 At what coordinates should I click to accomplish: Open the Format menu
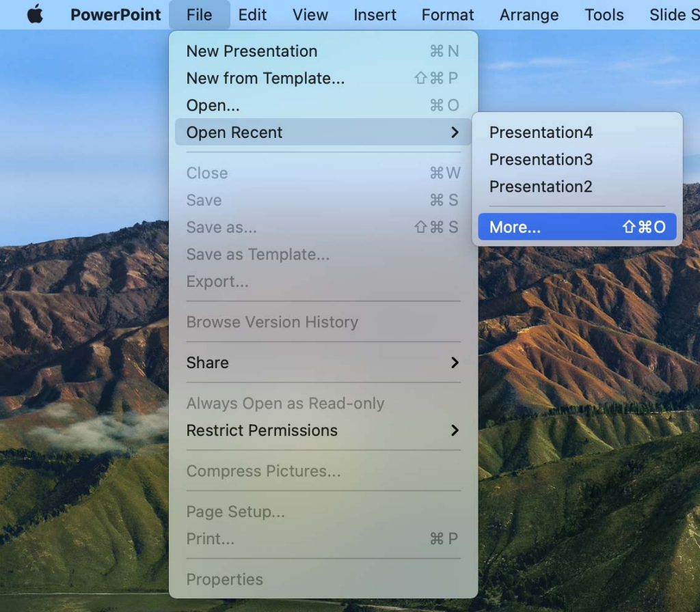tap(448, 15)
